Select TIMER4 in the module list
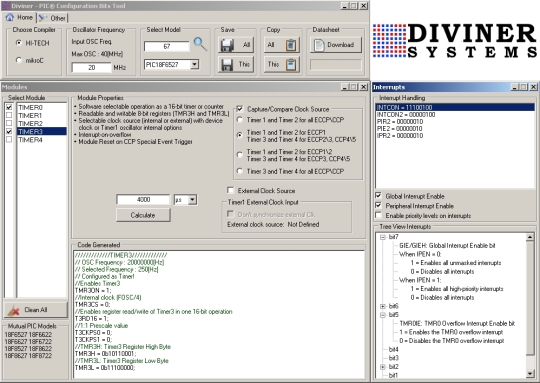The height and width of the screenshot is (383, 540). pos(42,139)
